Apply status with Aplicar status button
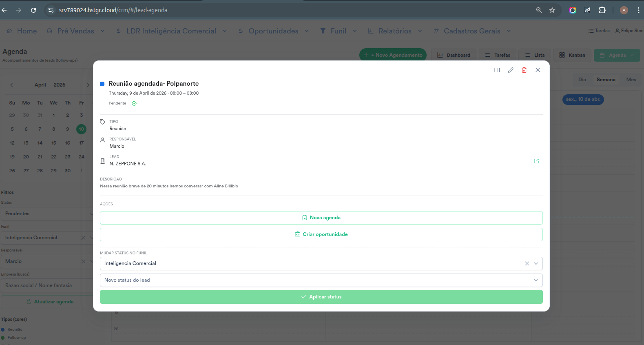Image resolution: width=644 pixels, height=345 pixels. pos(321,297)
